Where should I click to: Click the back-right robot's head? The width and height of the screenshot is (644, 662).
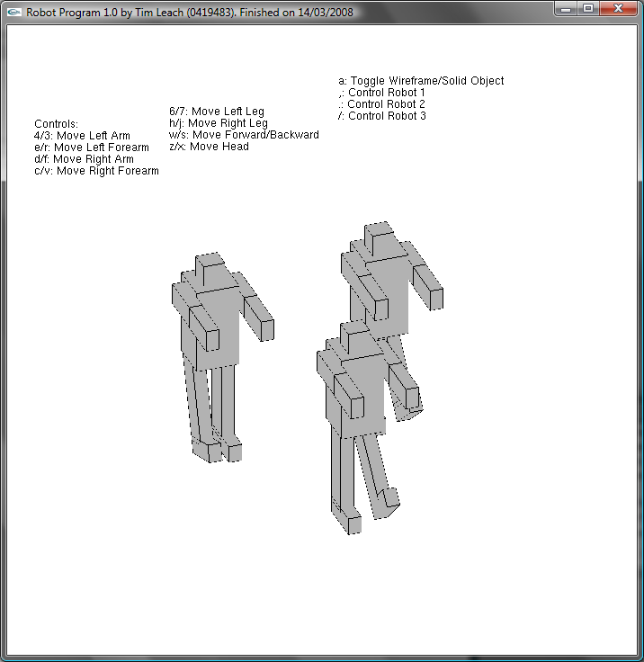click(380, 238)
